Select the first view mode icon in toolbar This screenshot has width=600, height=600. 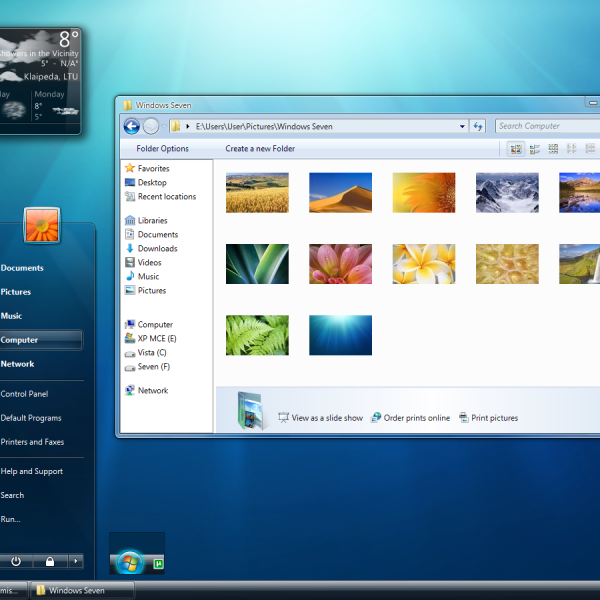click(x=515, y=149)
